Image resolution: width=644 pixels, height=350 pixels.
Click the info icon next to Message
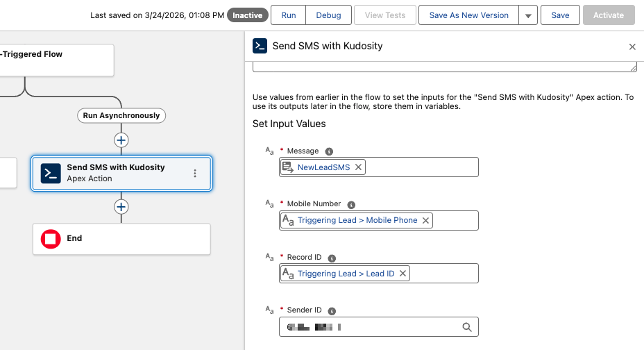pos(329,151)
